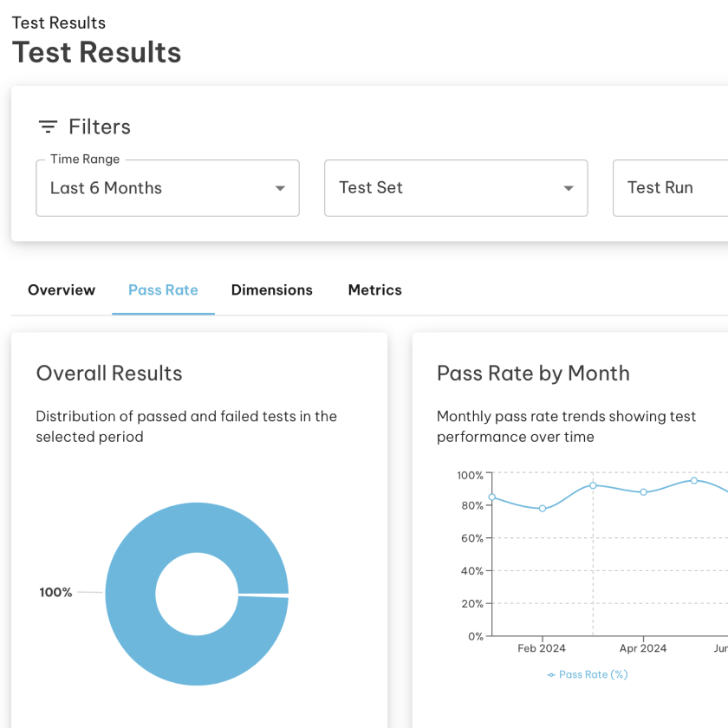Click the first data point at the y-axis
728x728 pixels.
492,497
